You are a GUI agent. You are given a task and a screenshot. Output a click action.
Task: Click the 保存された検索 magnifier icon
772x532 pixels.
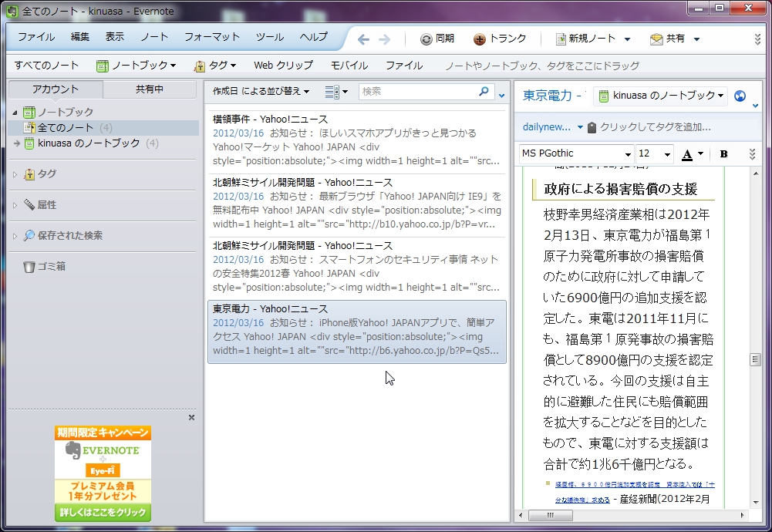29,235
